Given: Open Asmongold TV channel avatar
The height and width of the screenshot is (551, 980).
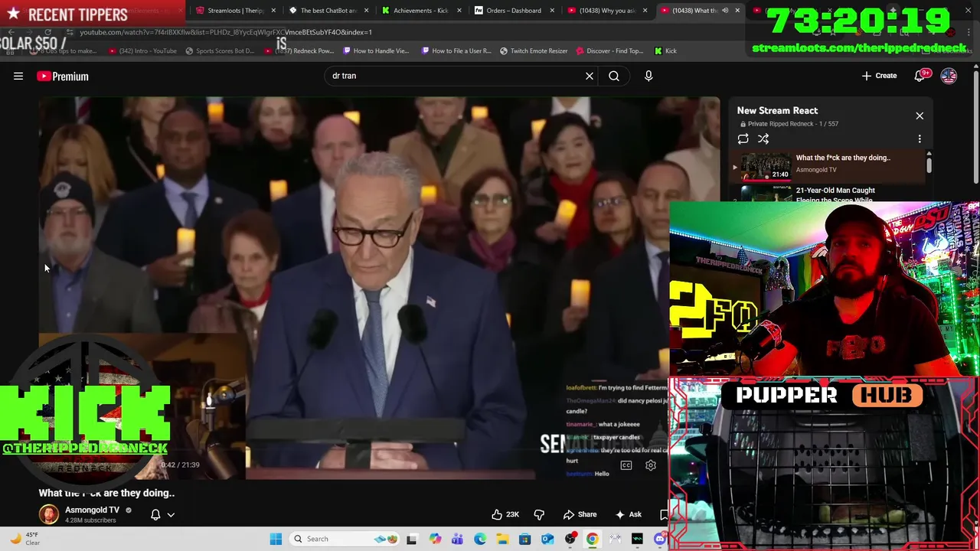Looking at the screenshot, I should point(48,514).
